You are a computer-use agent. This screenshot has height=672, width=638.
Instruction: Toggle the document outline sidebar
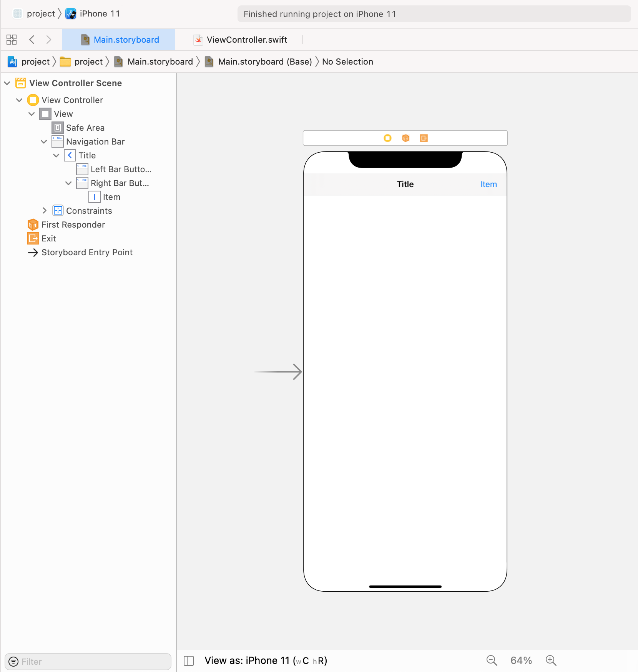coord(189,660)
